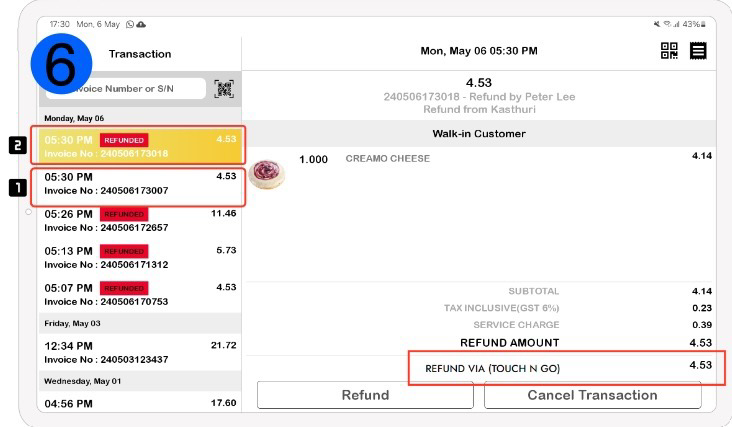Tap the QR code icon in header
The width and height of the screenshot is (732, 427).
coord(670,51)
